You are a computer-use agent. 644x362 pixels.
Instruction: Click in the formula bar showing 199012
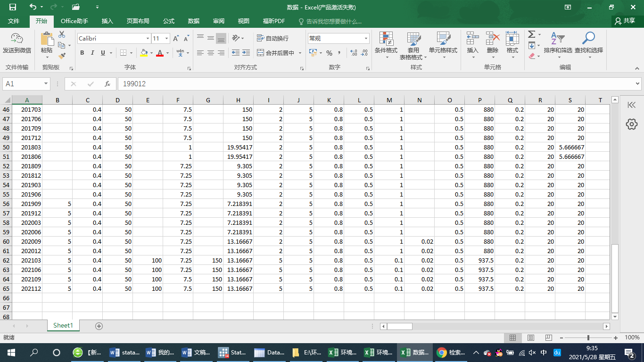[376, 84]
